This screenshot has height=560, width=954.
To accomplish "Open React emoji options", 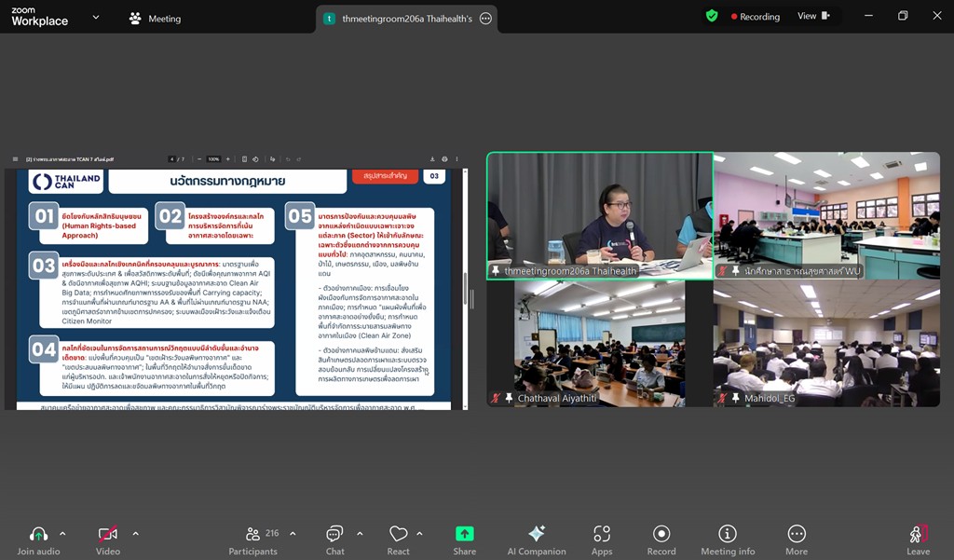I will point(398,540).
